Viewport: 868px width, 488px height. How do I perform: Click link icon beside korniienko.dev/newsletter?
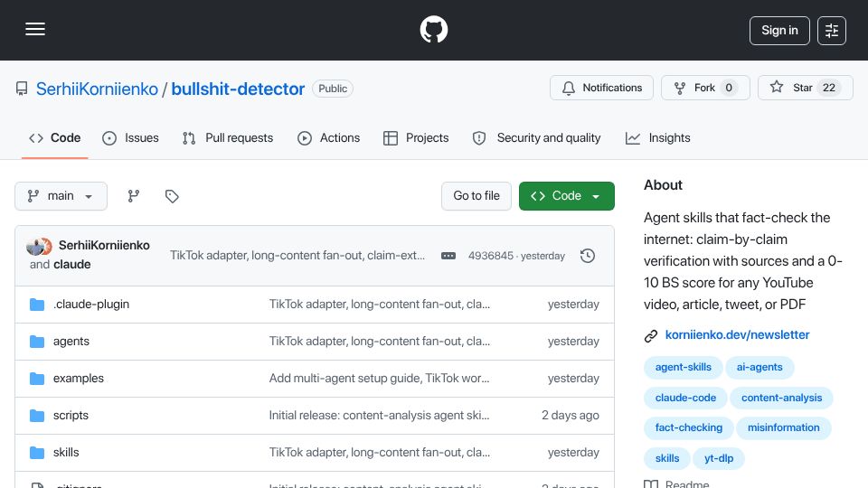(x=650, y=335)
